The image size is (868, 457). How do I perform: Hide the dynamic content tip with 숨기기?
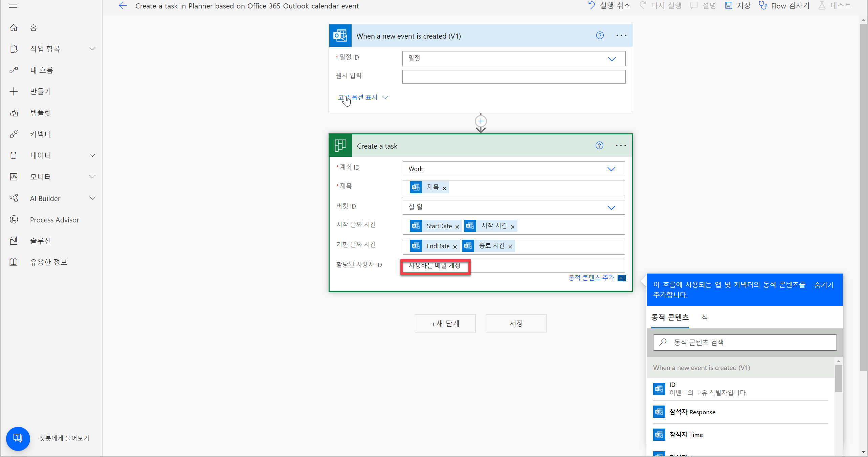(x=824, y=285)
